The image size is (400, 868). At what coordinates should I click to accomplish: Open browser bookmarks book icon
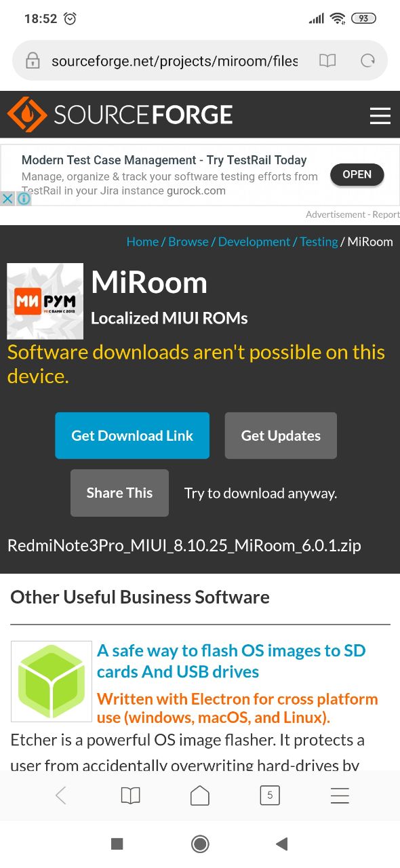130,795
